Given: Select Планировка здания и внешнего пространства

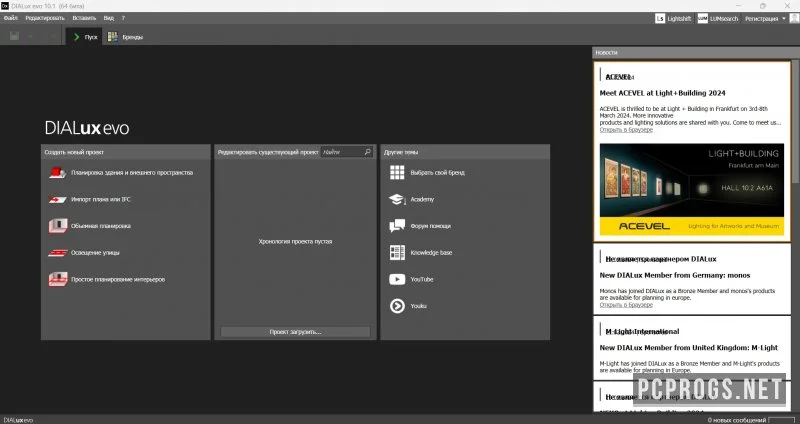Looking at the screenshot, I should (x=132, y=172).
